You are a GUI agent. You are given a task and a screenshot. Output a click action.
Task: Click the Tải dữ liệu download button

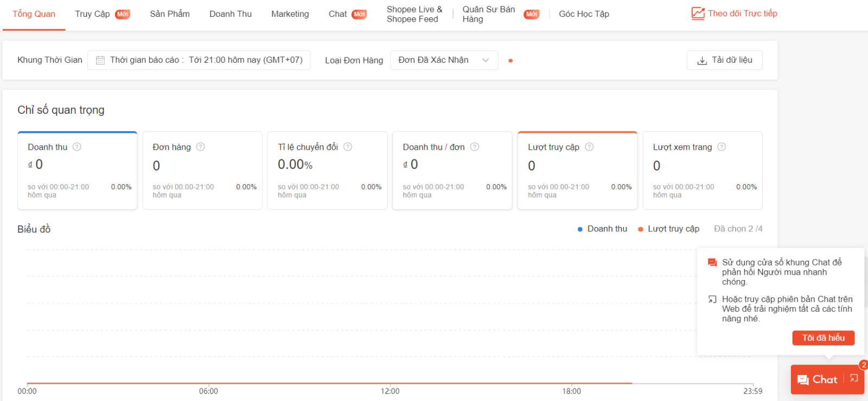point(724,60)
